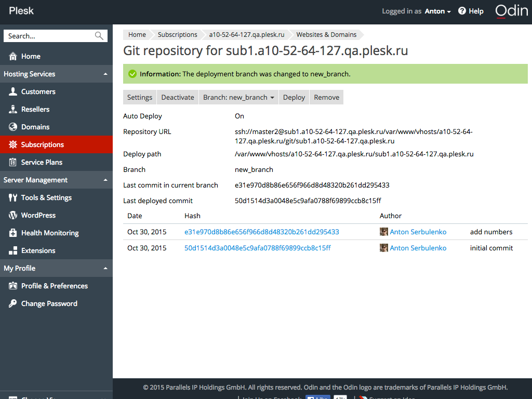Click the Tools & Settings icon

pyautogui.click(x=13, y=197)
